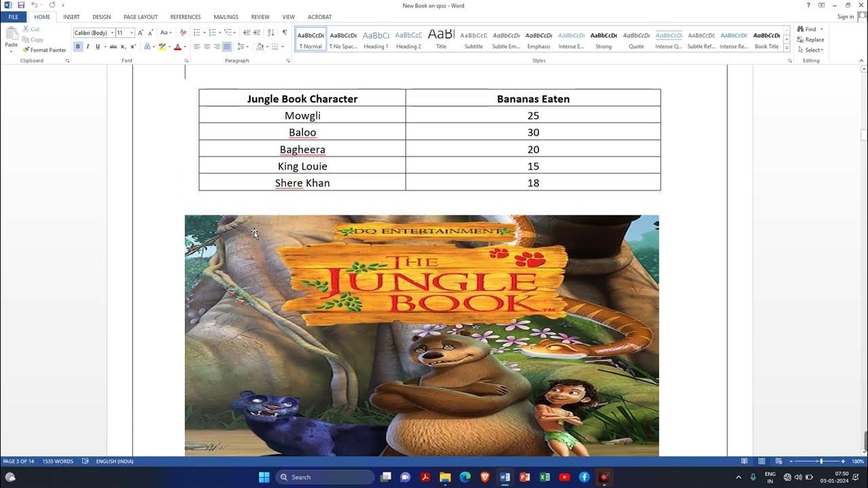This screenshot has height=488, width=868.
Task: Center align the text
Action: (207, 47)
